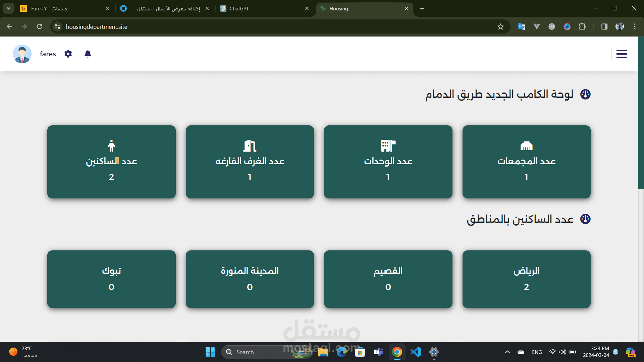Open the Google Translate extension icon
644x362 pixels.
[522, 26]
